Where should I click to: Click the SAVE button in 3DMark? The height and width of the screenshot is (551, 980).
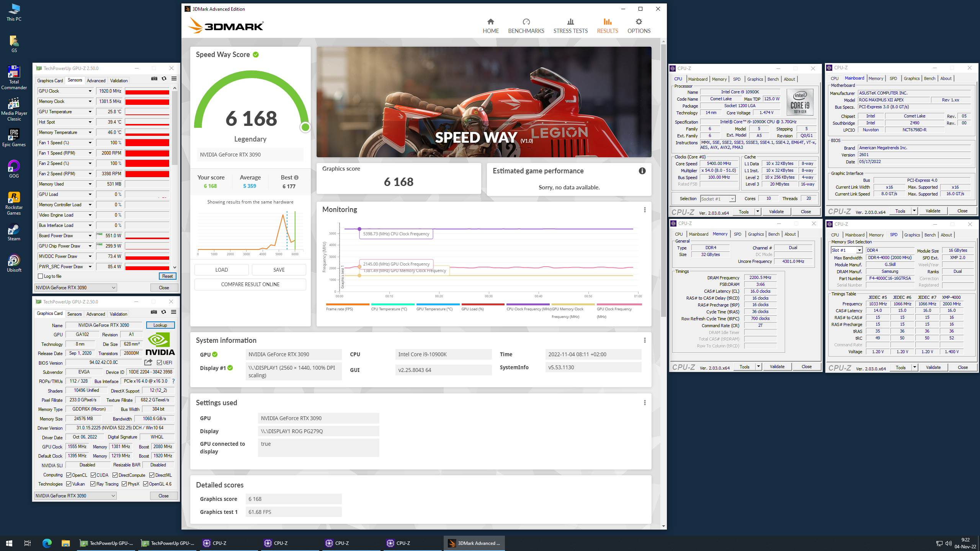pos(279,270)
